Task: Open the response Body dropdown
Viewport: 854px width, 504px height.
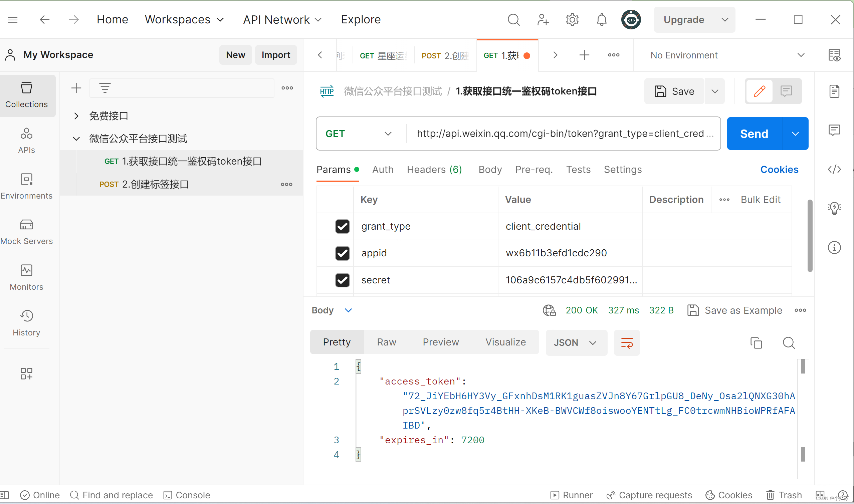Action: [332, 310]
